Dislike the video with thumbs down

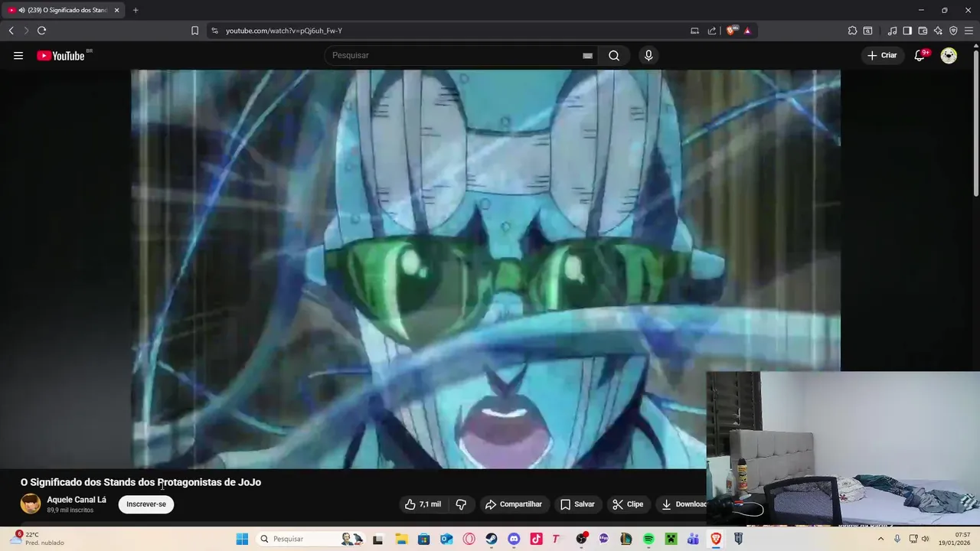pyautogui.click(x=461, y=504)
